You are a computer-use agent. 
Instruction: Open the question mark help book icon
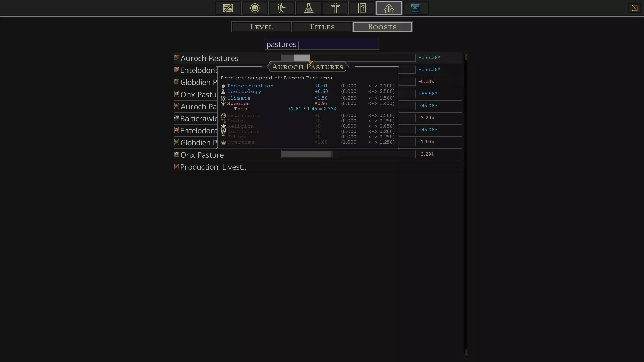362,8
